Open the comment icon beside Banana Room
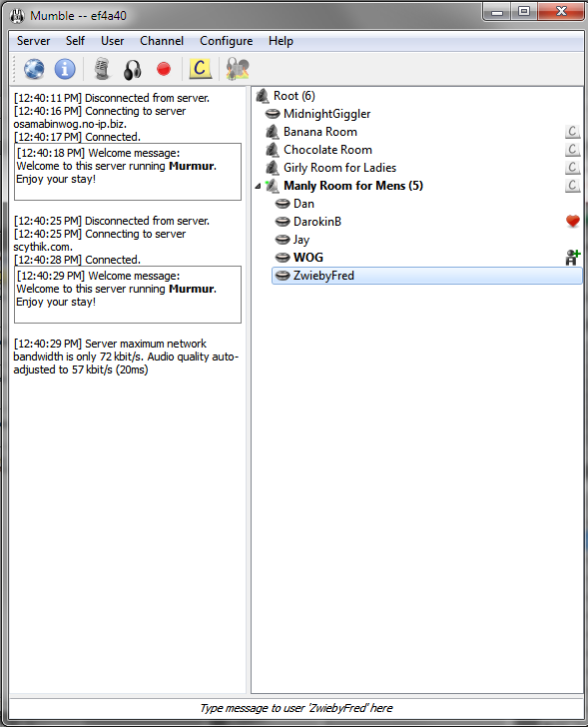The image size is (588, 727). (x=573, y=132)
